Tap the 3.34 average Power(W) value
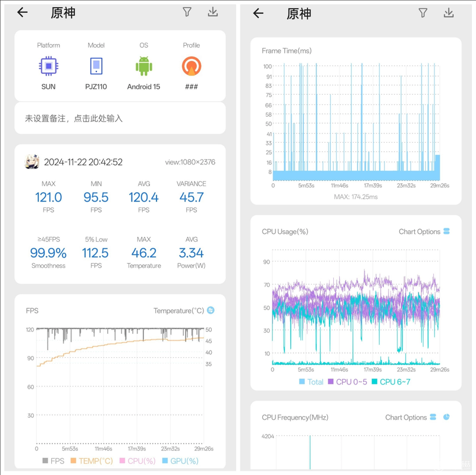 191,253
